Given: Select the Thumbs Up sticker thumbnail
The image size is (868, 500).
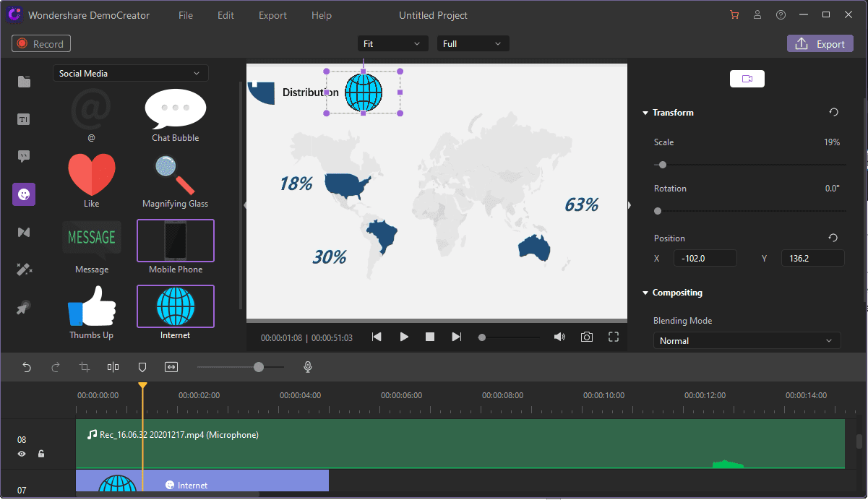Looking at the screenshot, I should click(91, 306).
